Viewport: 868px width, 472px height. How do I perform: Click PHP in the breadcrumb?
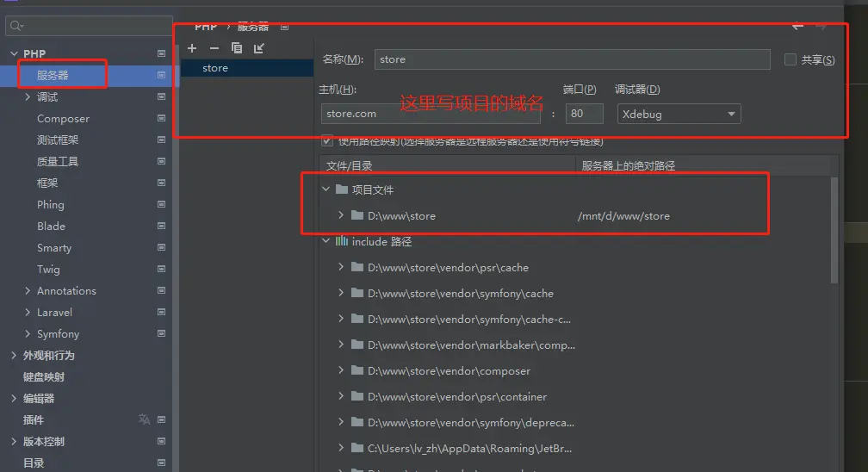click(x=205, y=26)
